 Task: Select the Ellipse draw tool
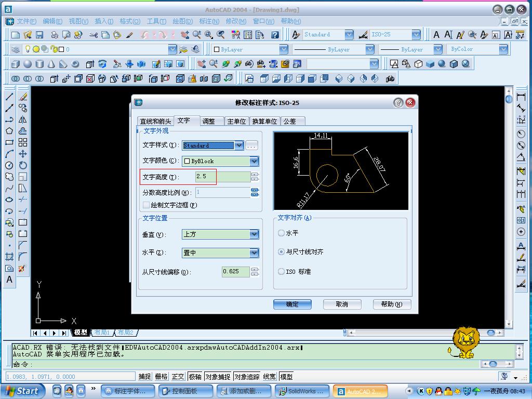9,199
